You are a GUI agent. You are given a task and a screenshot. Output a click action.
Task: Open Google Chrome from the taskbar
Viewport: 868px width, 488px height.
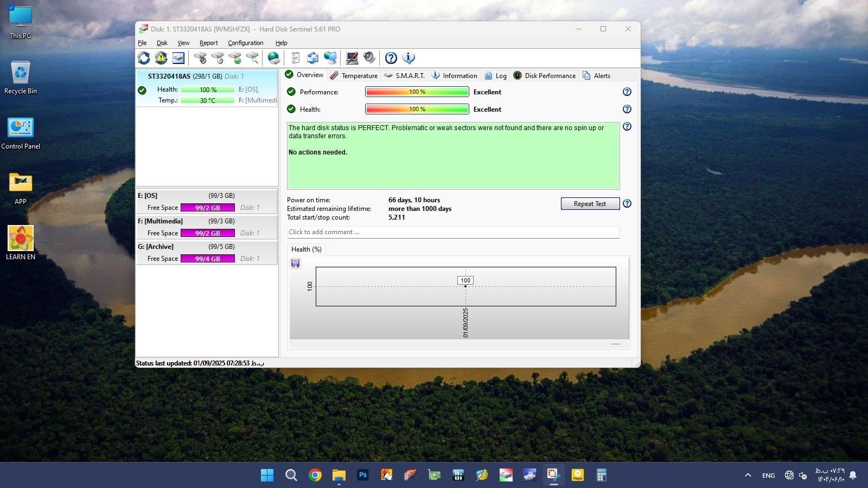click(x=315, y=476)
